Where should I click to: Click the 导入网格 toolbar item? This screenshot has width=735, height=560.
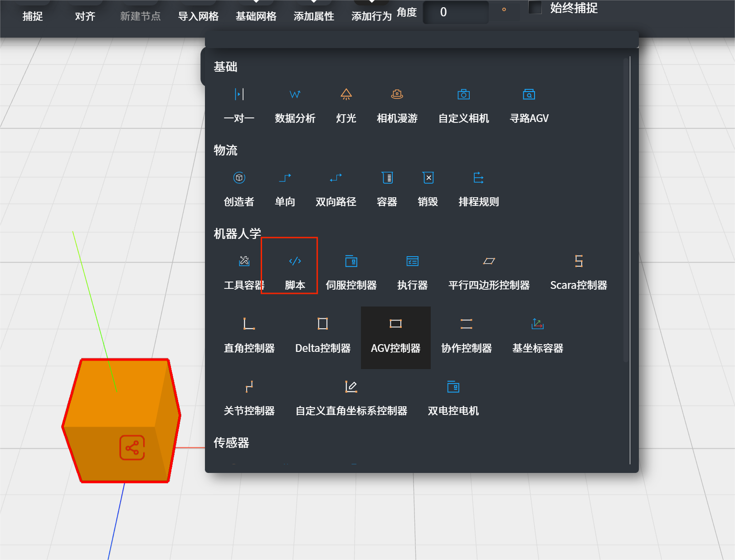coord(198,16)
